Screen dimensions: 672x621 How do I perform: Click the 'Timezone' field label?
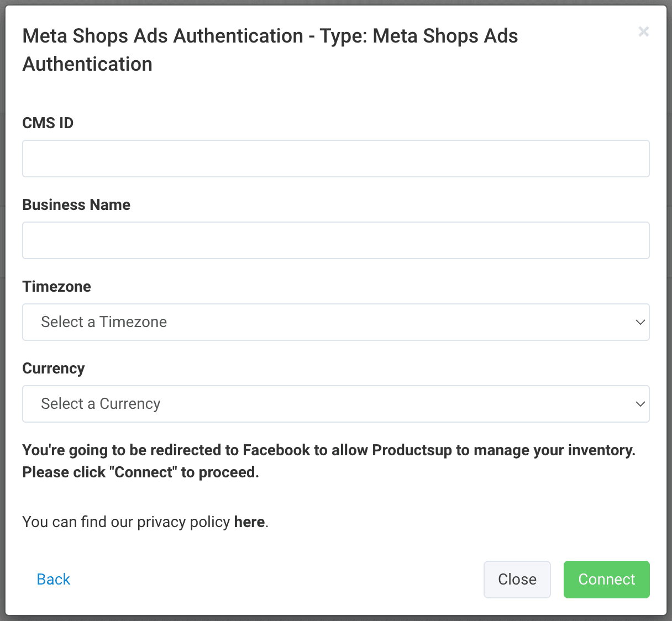point(56,286)
